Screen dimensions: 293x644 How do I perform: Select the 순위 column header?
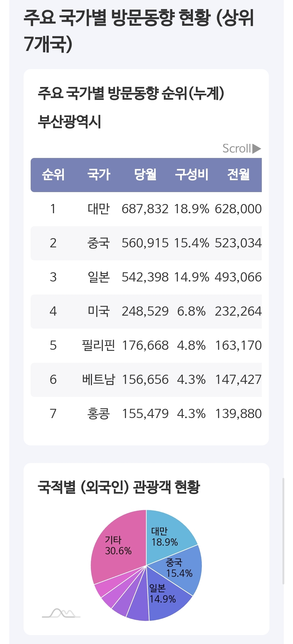coord(53,175)
